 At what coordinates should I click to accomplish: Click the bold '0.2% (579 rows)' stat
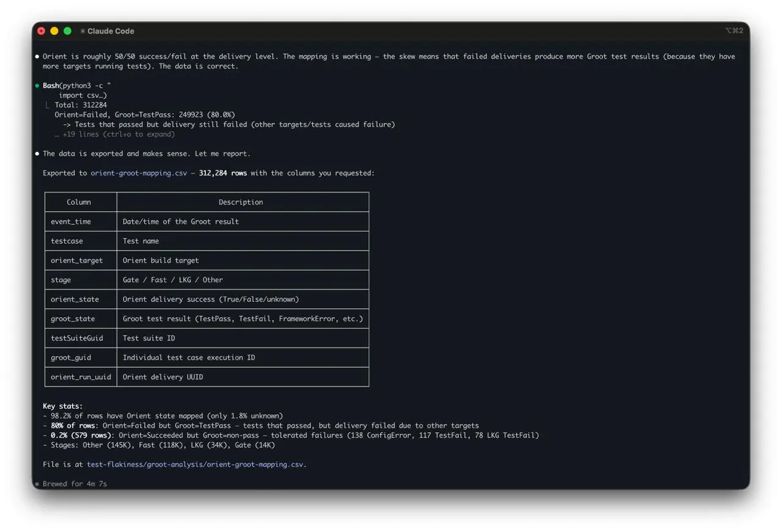pos(81,435)
